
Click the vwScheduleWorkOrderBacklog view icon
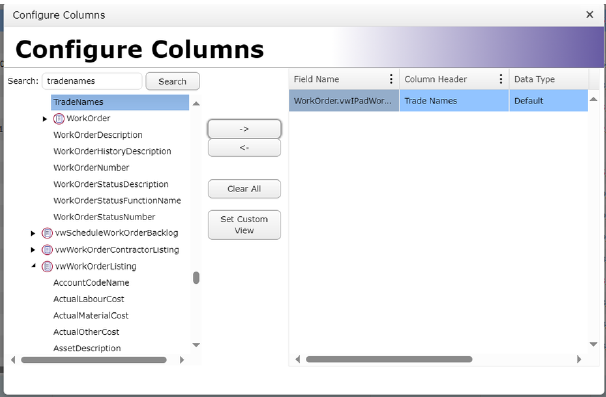(47, 233)
